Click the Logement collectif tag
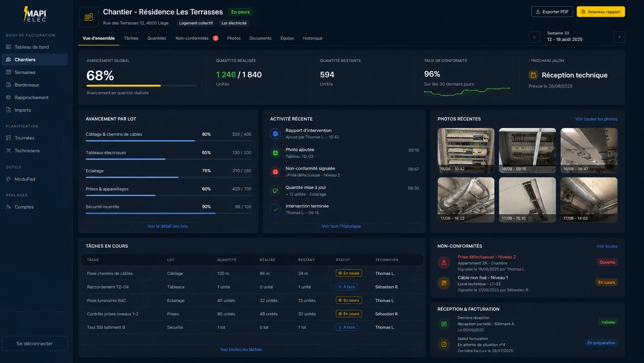This screenshot has width=644, height=363. click(x=196, y=23)
